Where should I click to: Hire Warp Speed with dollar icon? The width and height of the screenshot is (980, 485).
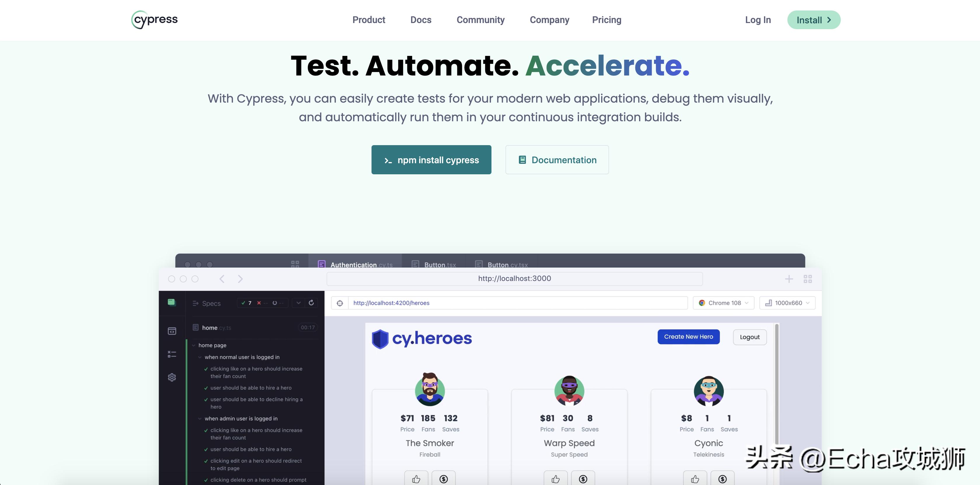(x=583, y=479)
